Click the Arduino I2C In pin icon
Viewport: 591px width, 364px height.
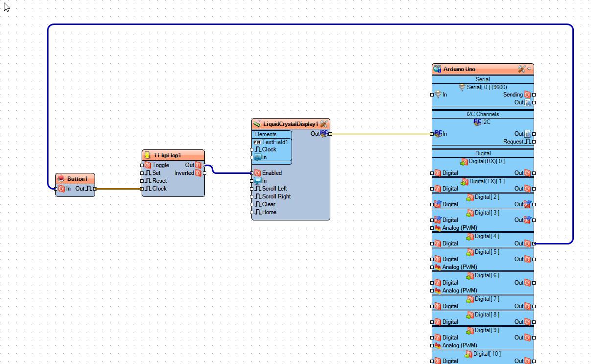pyautogui.click(x=438, y=133)
